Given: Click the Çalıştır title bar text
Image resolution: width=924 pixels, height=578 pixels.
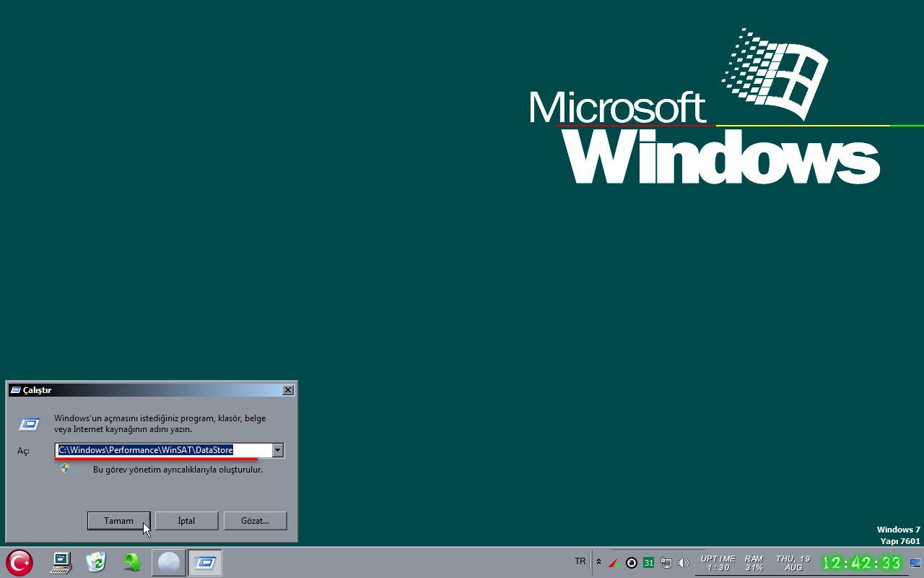Looking at the screenshot, I should tap(37, 390).
